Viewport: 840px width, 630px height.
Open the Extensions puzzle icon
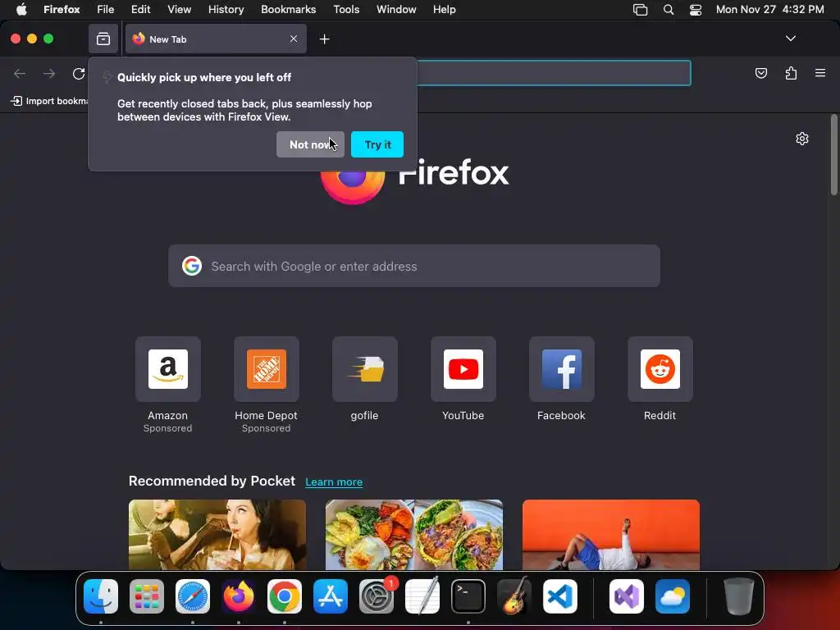(x=791, y=73)
